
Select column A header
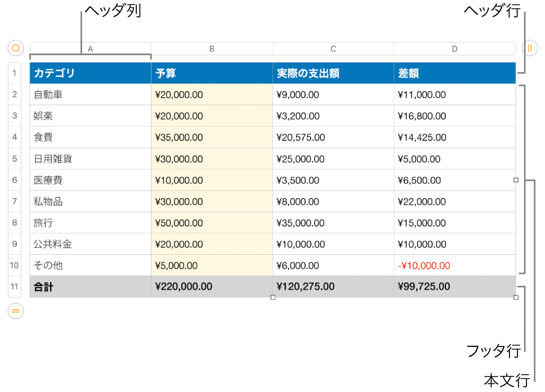coord(90,48)
